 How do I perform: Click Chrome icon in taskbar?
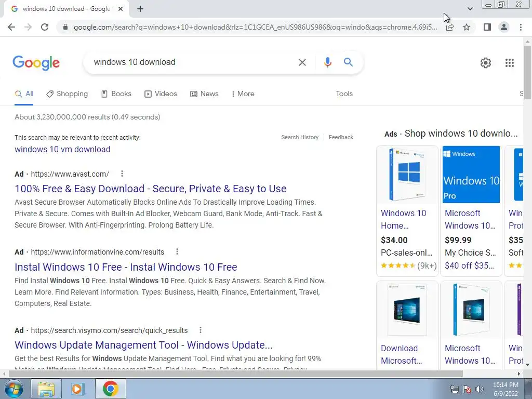(x=110, y=389)
